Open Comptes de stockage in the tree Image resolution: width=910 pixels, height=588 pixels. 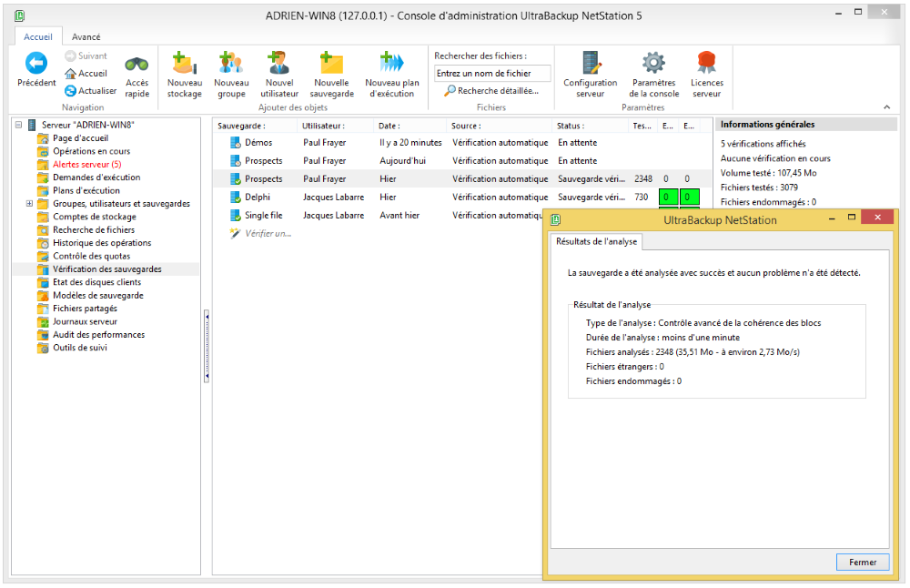pyautogui.click(x=94, y=217)
